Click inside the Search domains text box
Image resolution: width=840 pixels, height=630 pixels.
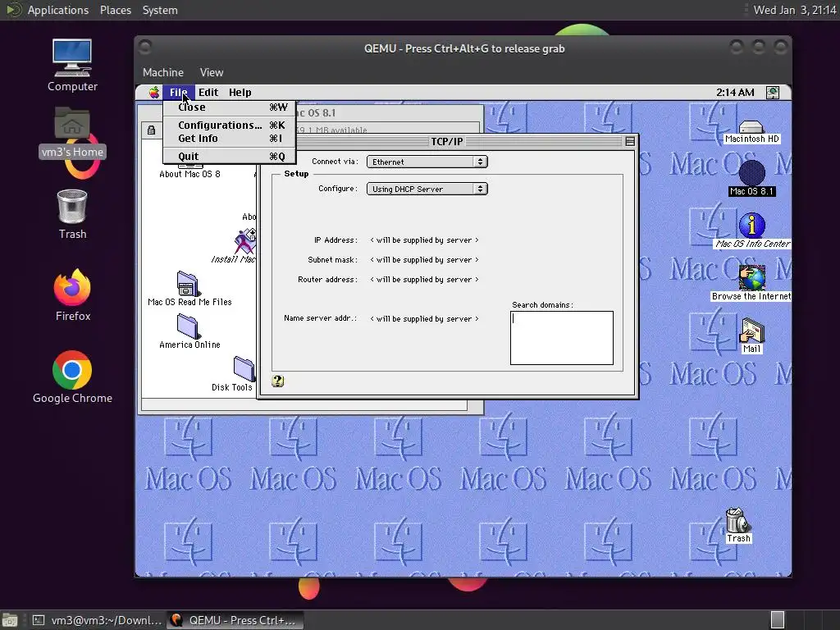[561, 337]
